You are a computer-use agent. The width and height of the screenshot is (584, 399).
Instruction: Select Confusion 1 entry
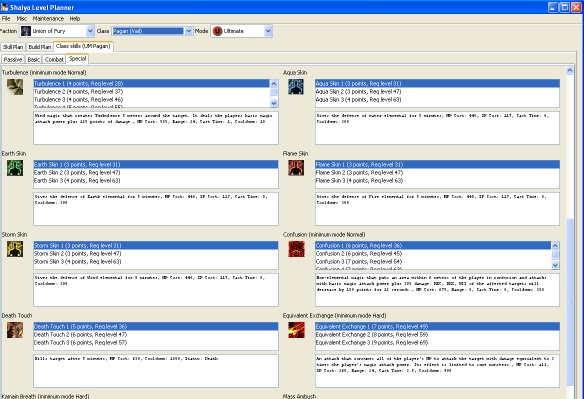(x=433, y=246)
